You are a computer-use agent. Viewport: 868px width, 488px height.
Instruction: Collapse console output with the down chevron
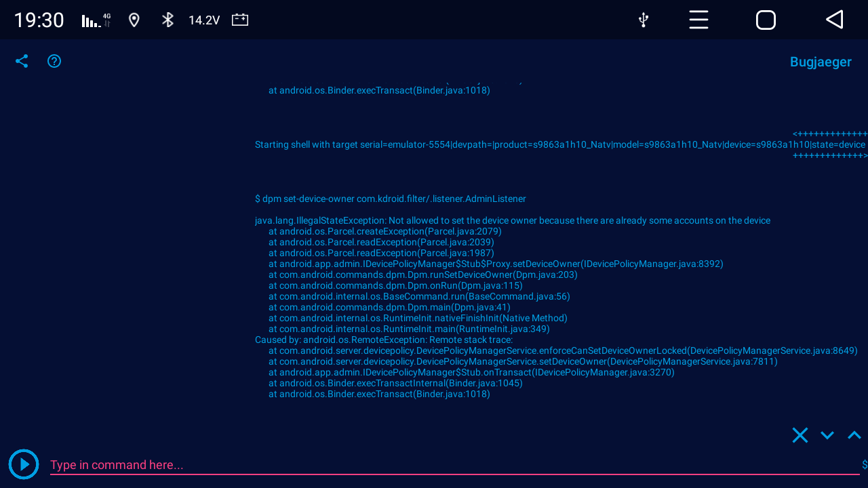[827, 435]
